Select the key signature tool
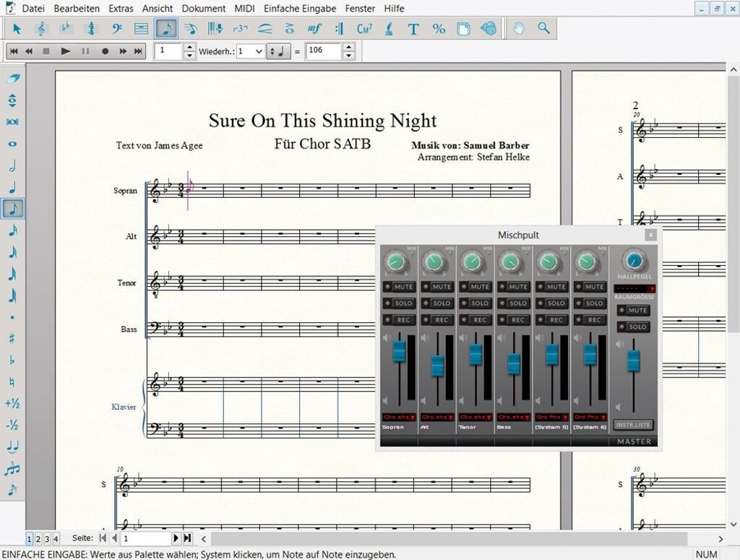This screenshot has height=560, width=740. pyautogui.click(x=66, y=29)
